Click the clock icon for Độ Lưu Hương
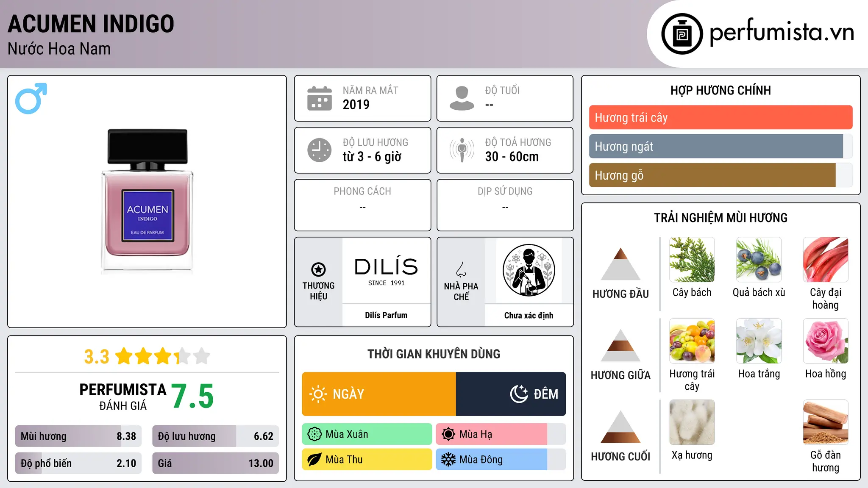 click(x=320, y=150)
